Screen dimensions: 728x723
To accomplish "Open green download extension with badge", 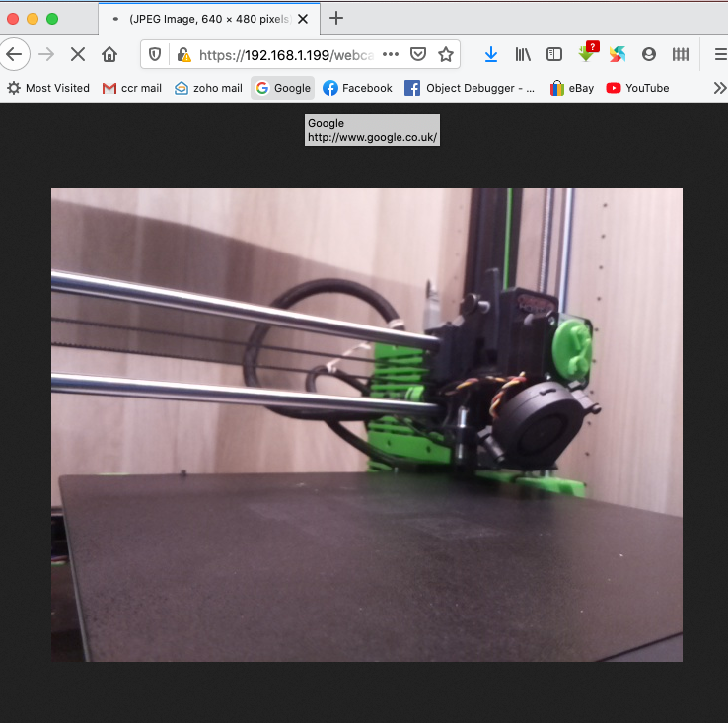I will click(x=588, y=52).
